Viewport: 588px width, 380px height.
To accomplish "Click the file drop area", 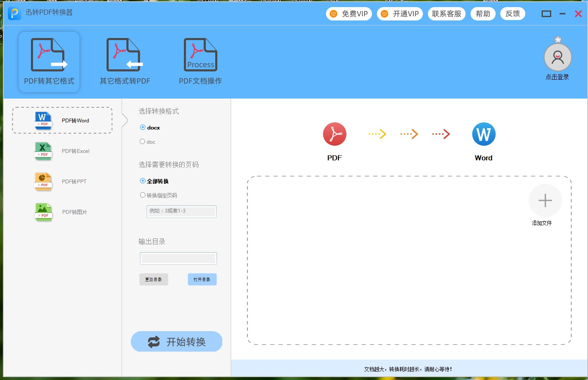I will coord(409,260).
